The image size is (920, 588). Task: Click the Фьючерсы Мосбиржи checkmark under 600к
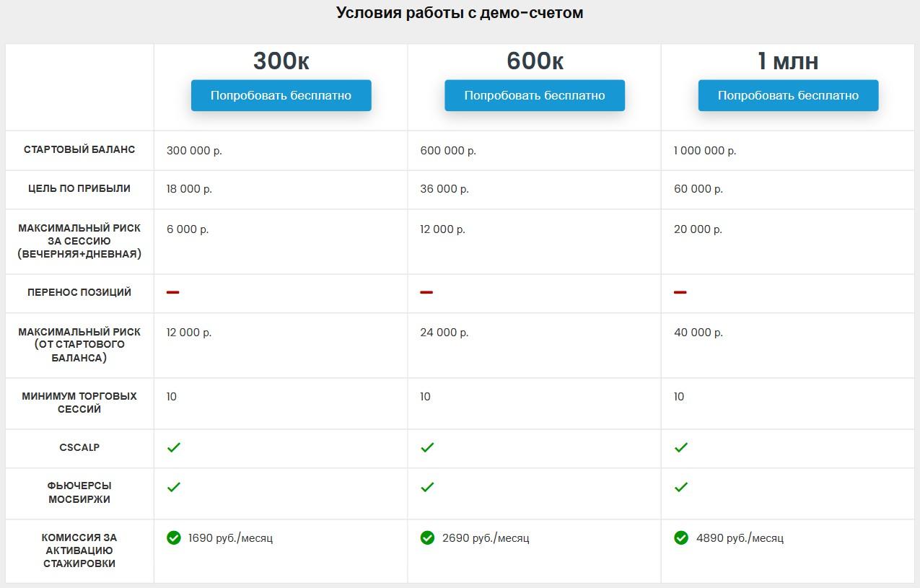(x=427, y=487)
